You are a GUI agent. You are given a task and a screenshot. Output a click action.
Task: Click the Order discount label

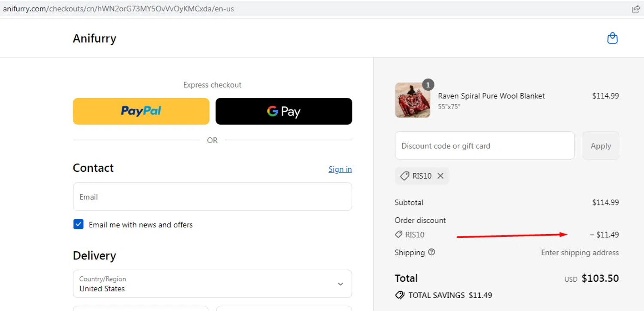pyautogui.click(x=420, y=220)
